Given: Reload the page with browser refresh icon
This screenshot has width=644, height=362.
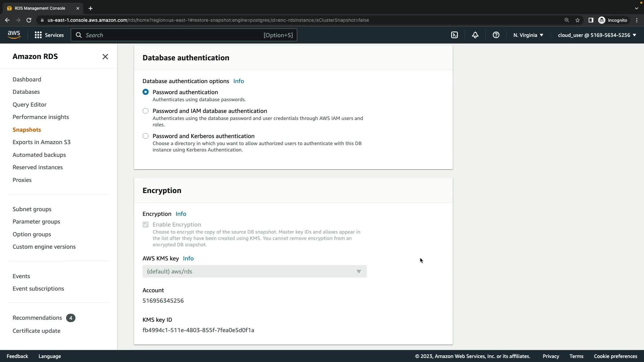Looking at the screenshot, I should coord(29,20).
